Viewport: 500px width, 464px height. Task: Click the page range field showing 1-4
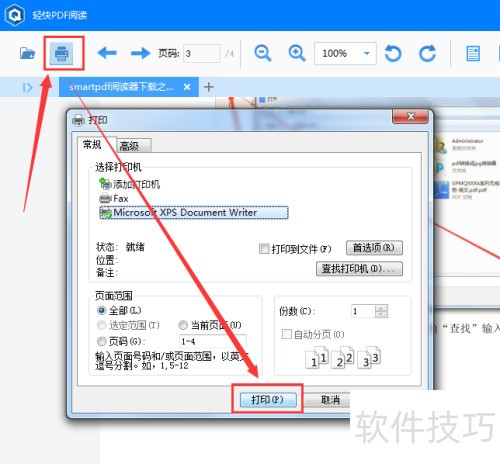213,341
